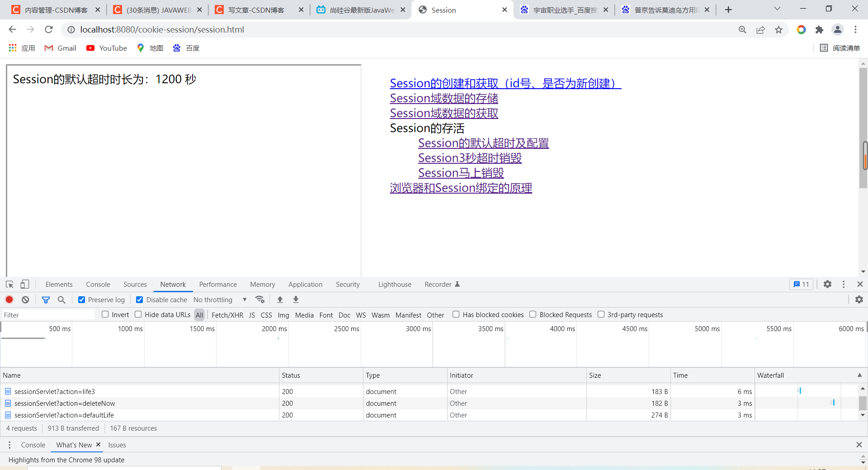Image resolution: width=868 pixels, height=470 pixels.
Task: Uncheck Disable cache
Action: [x=139, y=299]
